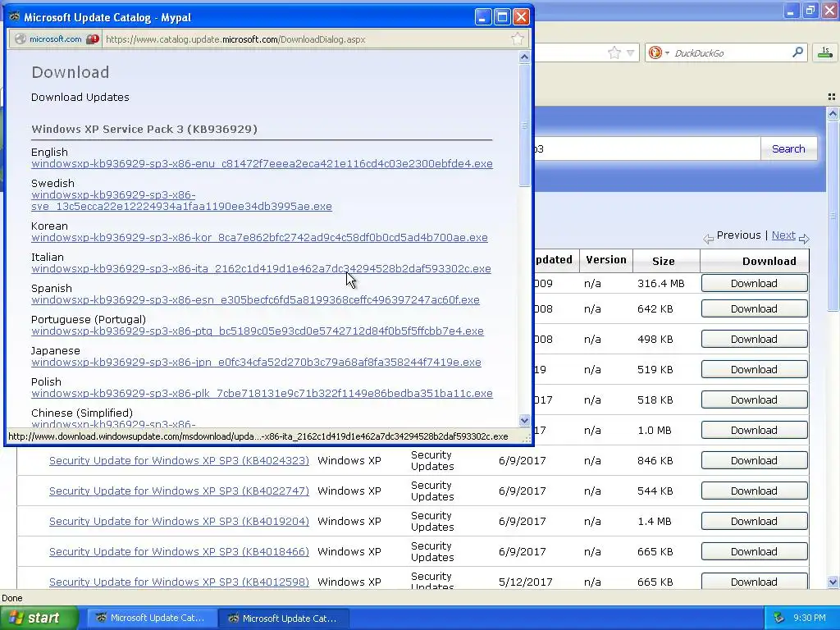
Task: Click the Start button on the taskbar
Action: click(x=39, y=618)
